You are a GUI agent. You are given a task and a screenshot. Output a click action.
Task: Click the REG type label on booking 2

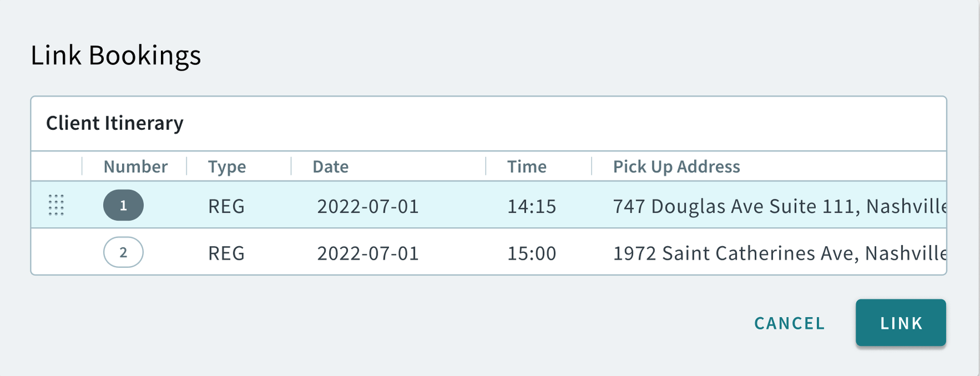[x=226, y=253]
